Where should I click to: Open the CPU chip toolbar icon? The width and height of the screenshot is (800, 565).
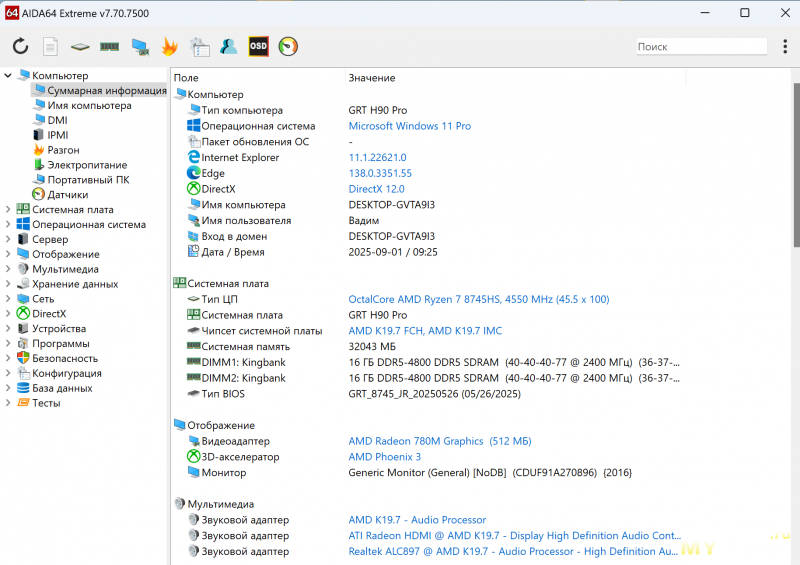[80, 47]
